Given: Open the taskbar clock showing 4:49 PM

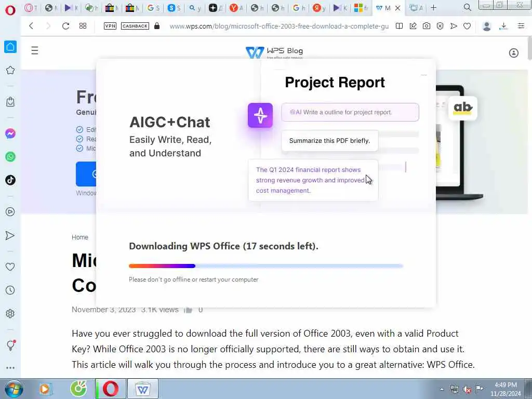Looking at the screenshot, I should pyautogui.click(x=506, y=389).
